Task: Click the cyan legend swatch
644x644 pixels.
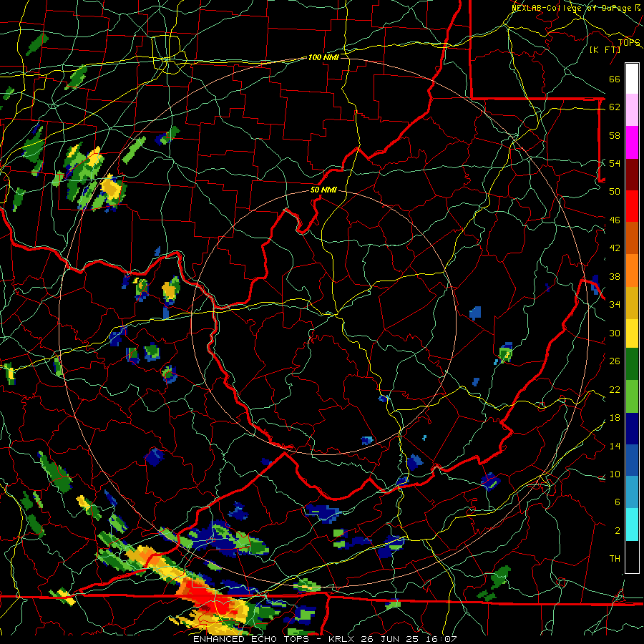Action: [632, 525]
